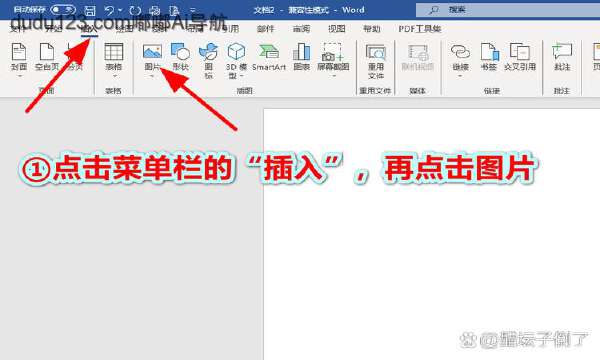Click the Undo arrow icon
The width and height of the screenshot is (600, 360).
(x=109, y=10)
